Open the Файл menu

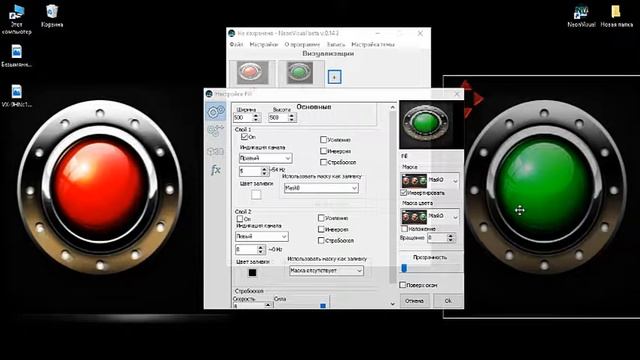point(236,44)
